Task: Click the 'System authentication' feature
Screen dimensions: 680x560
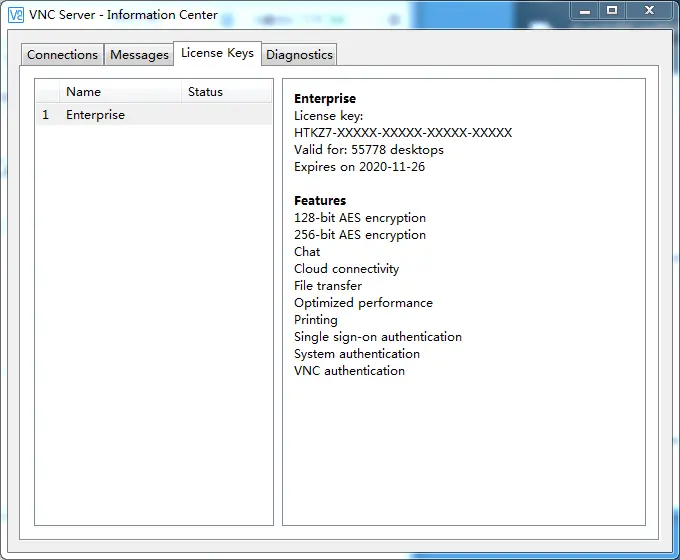Action: pos(357,354)
